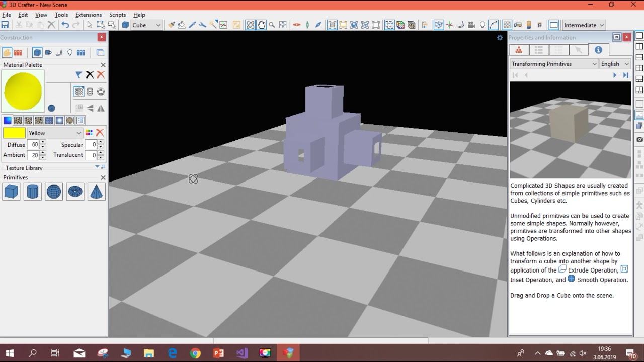Image resolution: width=644 pixels, height=362 pixels.
Task: Toggle the layered material button
Action: [79, 92]
